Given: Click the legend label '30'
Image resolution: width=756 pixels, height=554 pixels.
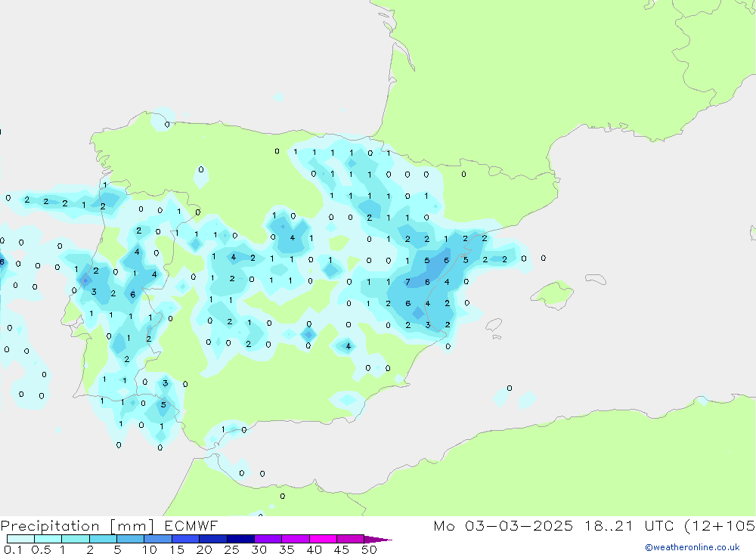Looking at the screenshot, I should pyautogui.click(x=259, y=549).
